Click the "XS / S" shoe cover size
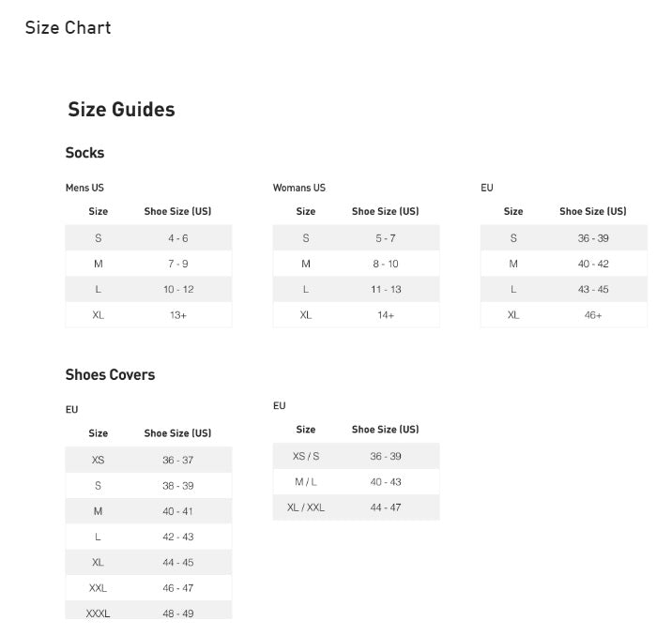The image size is (672, 636). click(306, 456)
